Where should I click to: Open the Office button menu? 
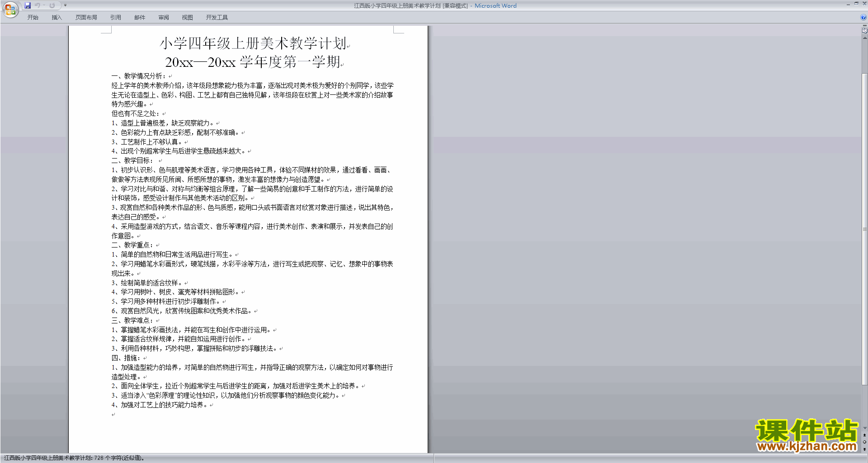pos(10,9)
